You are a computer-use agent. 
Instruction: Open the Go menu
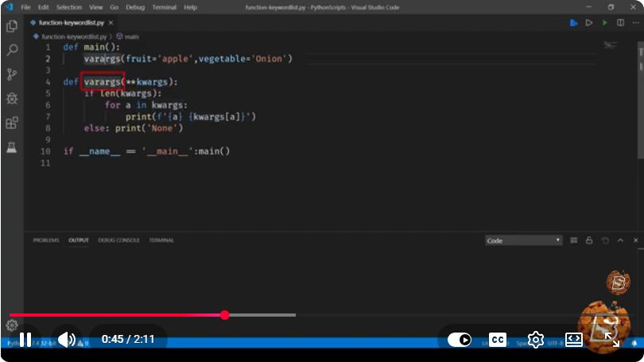click(x=114, y=7)
